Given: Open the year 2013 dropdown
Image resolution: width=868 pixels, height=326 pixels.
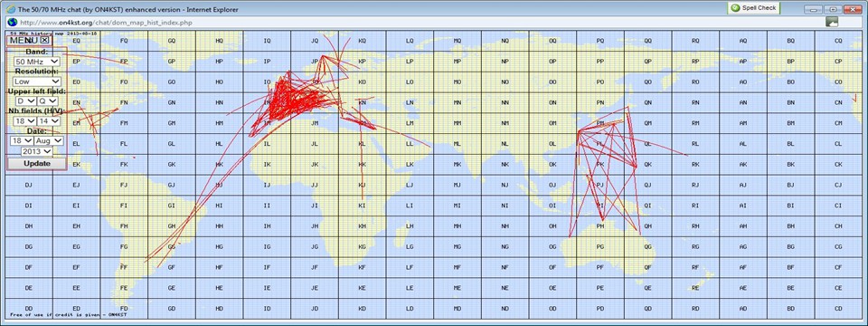Looking at the screenshot, I should 37,151.
